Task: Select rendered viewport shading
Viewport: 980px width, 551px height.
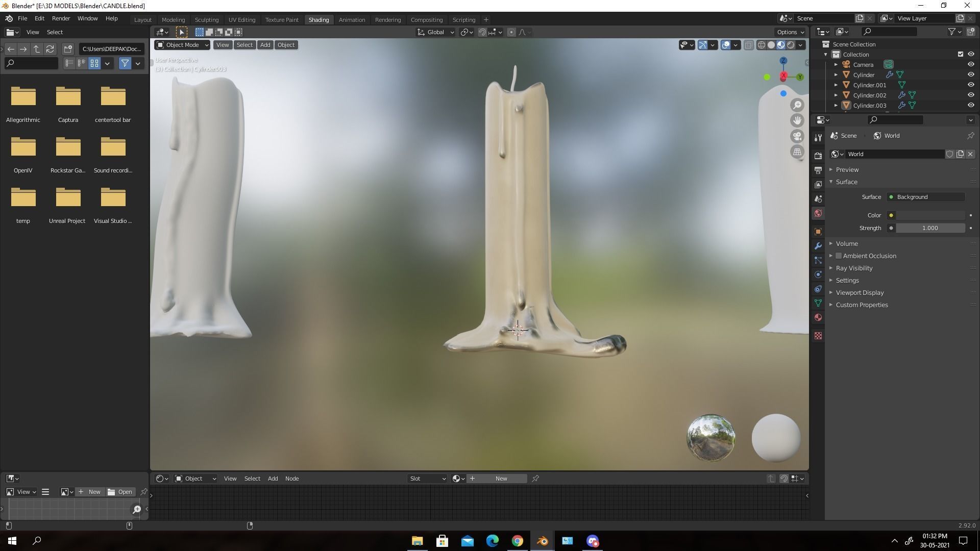Action: tap(791, 45)
